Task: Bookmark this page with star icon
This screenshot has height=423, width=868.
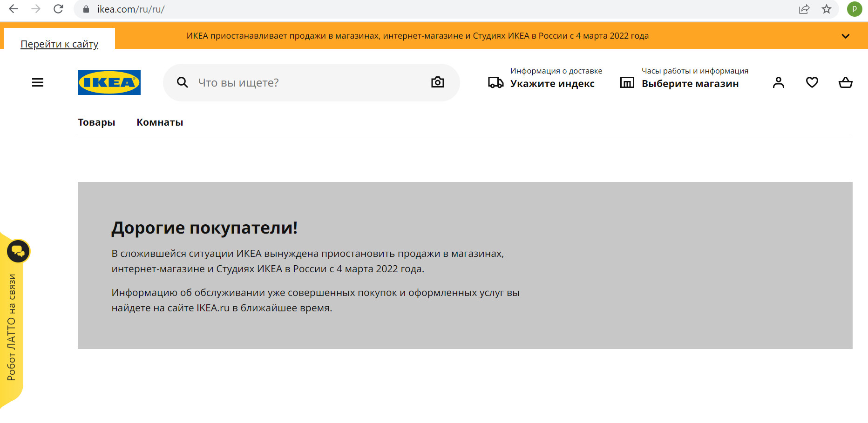Action: coord(827,9)
